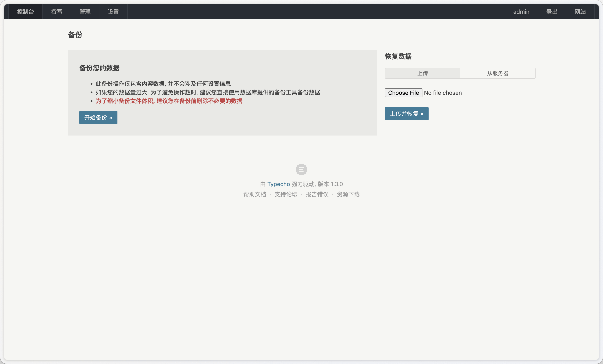
Task: Switch to the 上传 restore tab
Action: [x=422, y=73]
